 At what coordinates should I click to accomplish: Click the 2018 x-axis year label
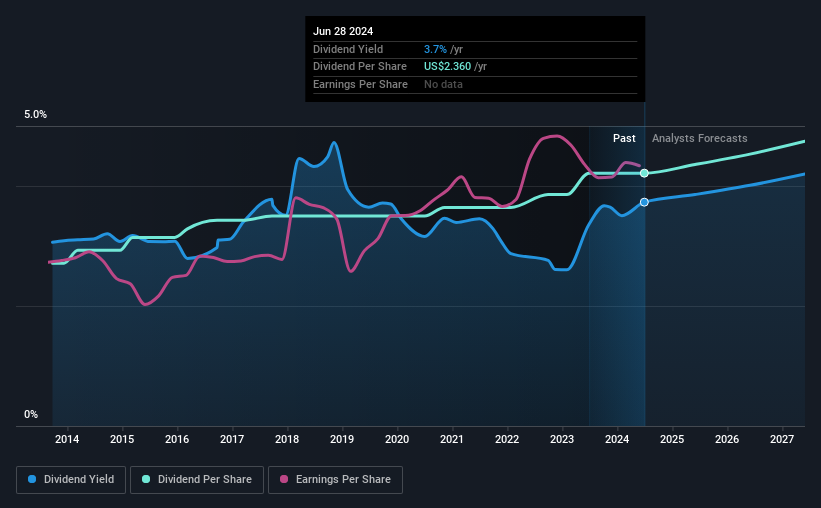(x=287, y=439)
